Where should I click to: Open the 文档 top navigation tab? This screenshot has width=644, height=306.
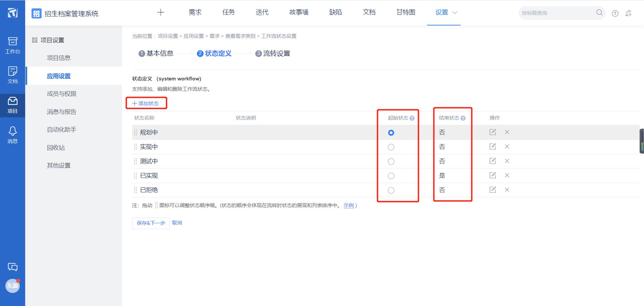click(369, 12)
